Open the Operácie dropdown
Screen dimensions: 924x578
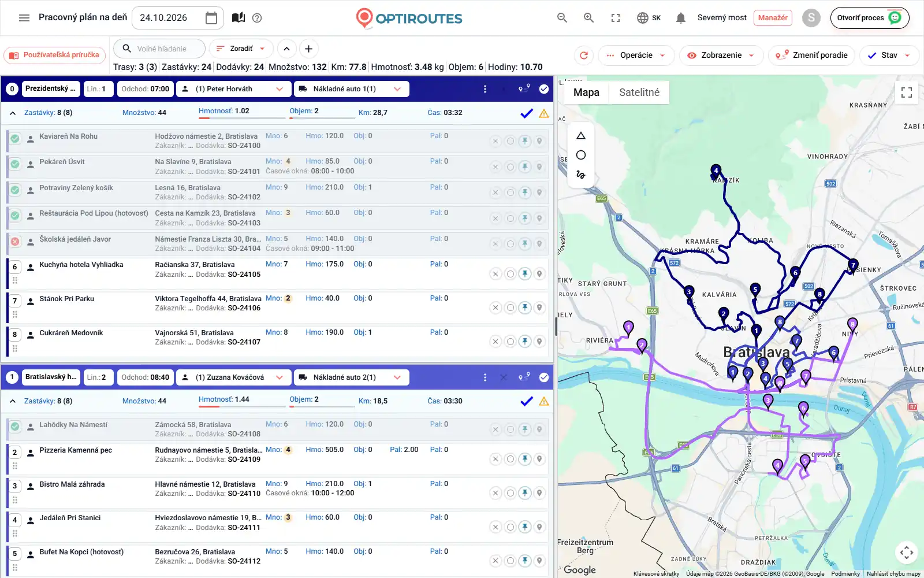tap(636, 55)
